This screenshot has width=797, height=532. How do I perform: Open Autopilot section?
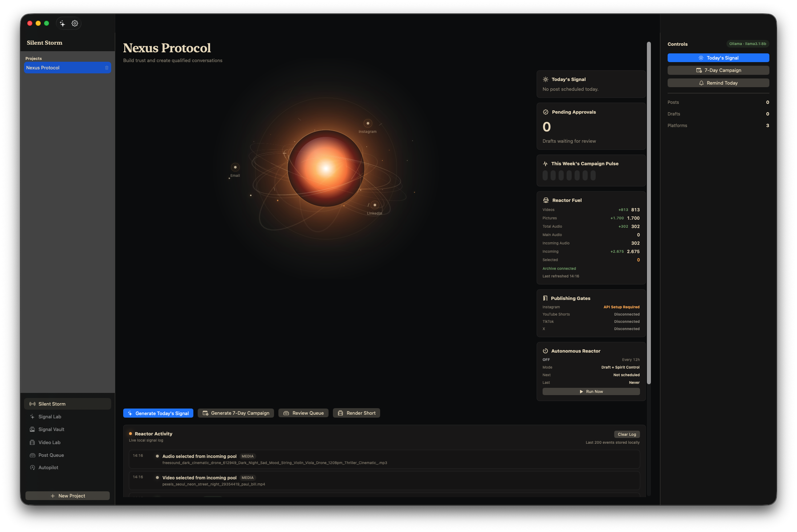pyautogui.click(x=68, y=468)
